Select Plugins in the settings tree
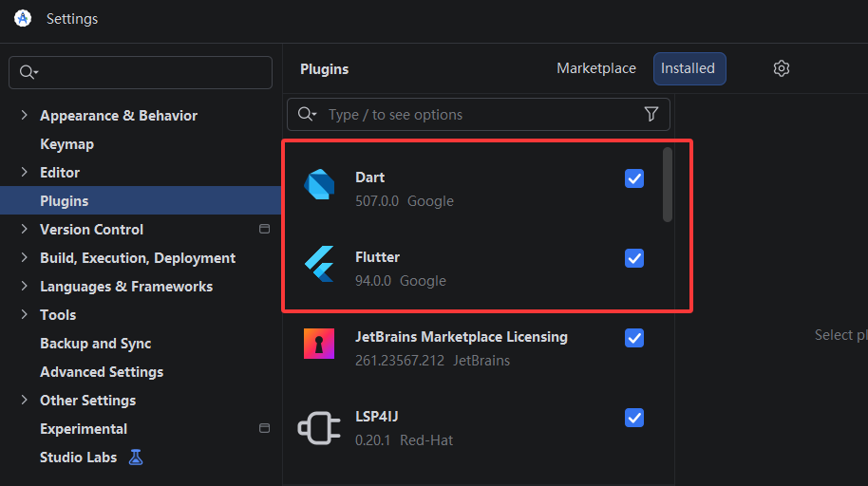Screen dimensions: 868x486 141,200
